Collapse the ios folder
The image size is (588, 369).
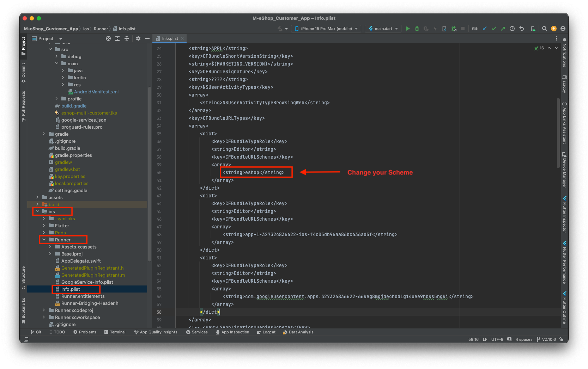click(37, 211)
